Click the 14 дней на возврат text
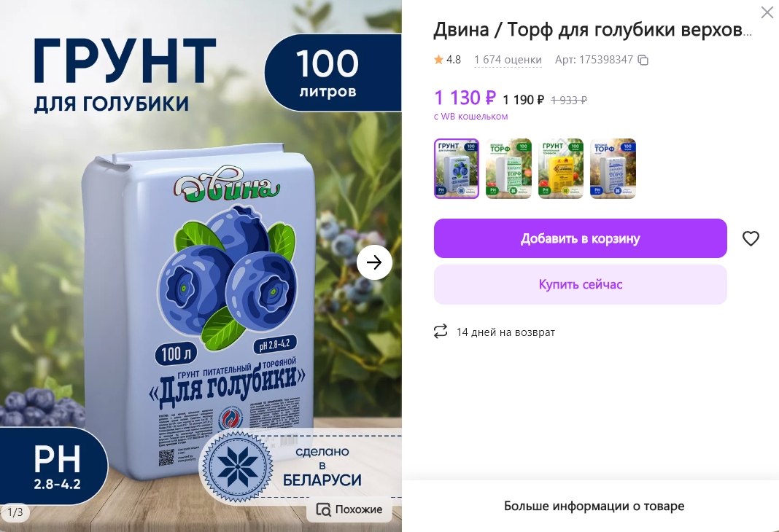 505,332
